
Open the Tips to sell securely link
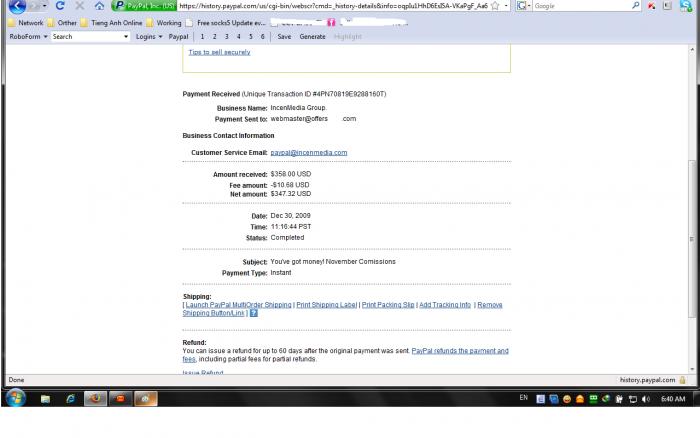219,52
